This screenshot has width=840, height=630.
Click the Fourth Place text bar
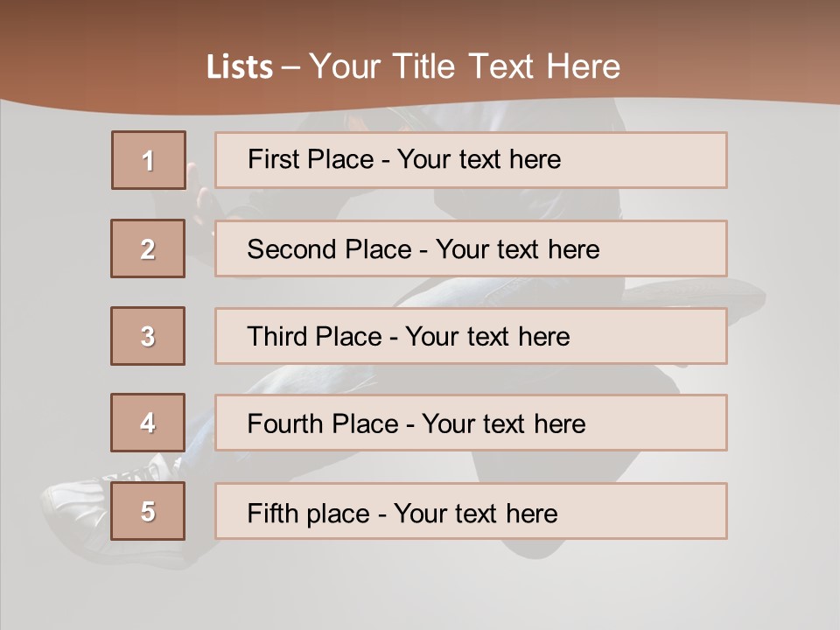pyautogui.click(x=471, y=423)
